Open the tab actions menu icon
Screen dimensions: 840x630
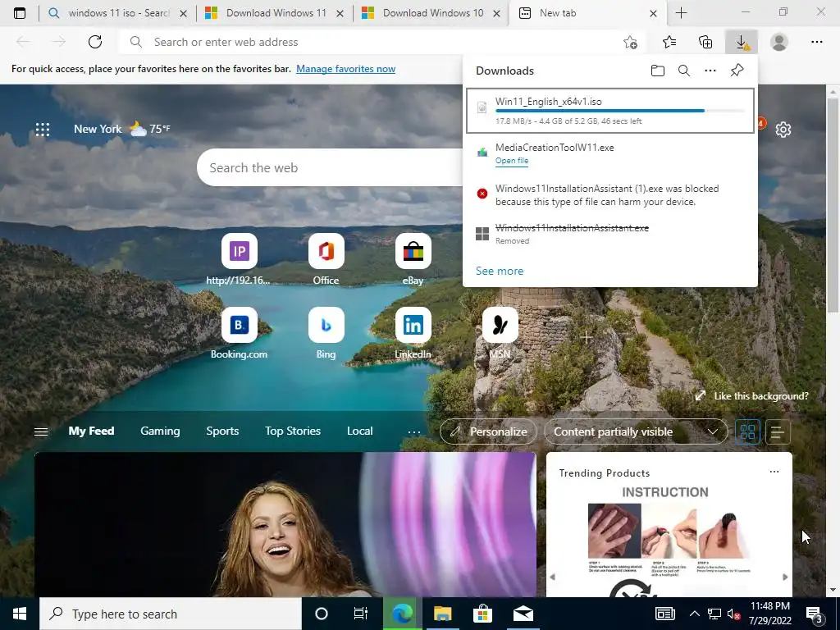pyautogui.click(x=20, y=13)
